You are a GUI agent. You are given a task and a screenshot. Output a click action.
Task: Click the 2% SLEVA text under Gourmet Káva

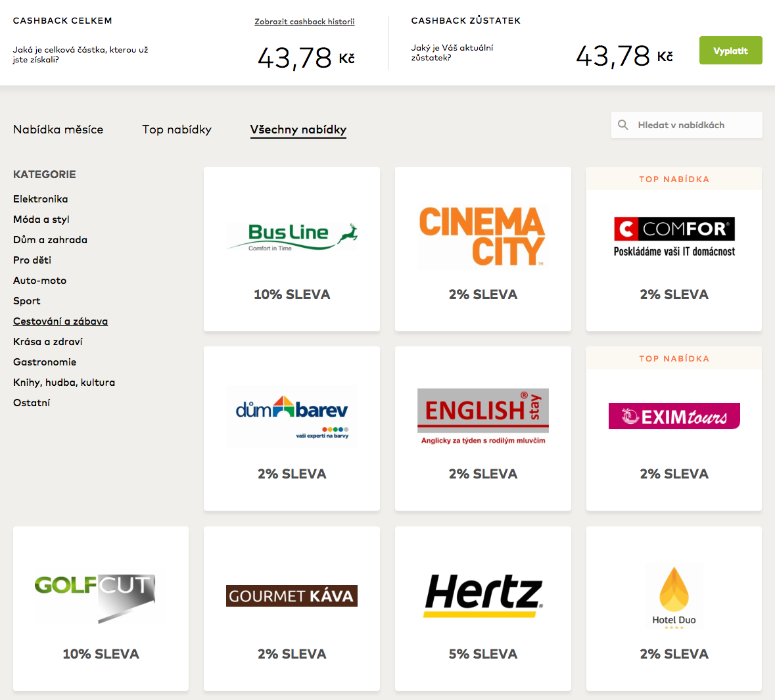(x=292, y=654)
